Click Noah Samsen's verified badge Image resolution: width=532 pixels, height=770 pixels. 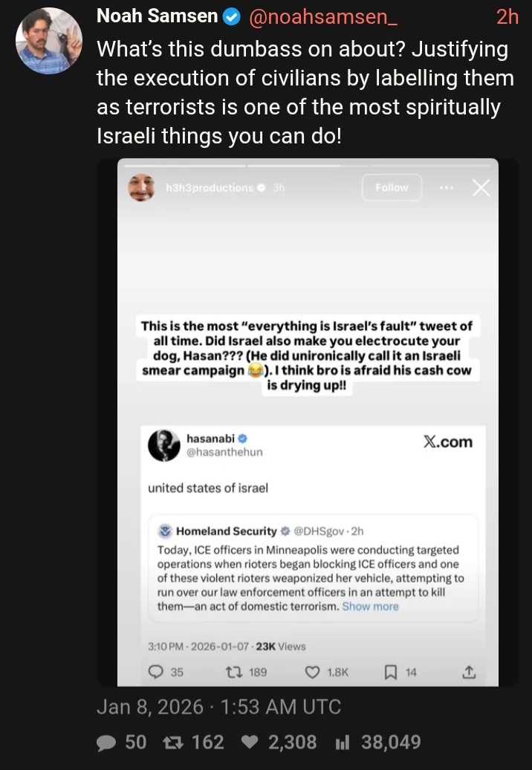(232, 17)
